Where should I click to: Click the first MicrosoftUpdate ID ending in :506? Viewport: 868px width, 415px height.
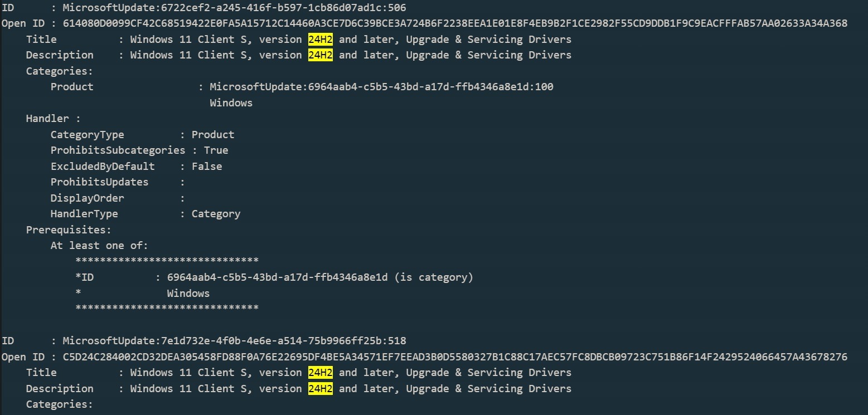coord(234,8)
